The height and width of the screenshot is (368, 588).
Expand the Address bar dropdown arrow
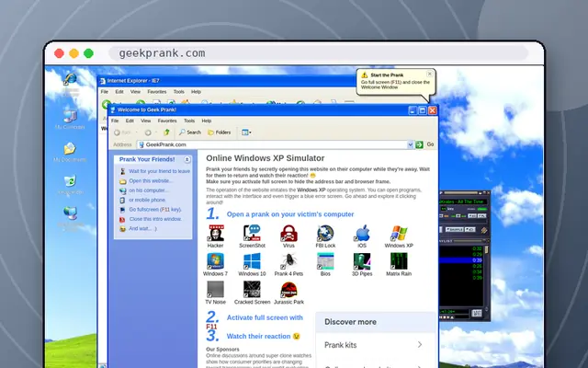(x=411, y=144)
